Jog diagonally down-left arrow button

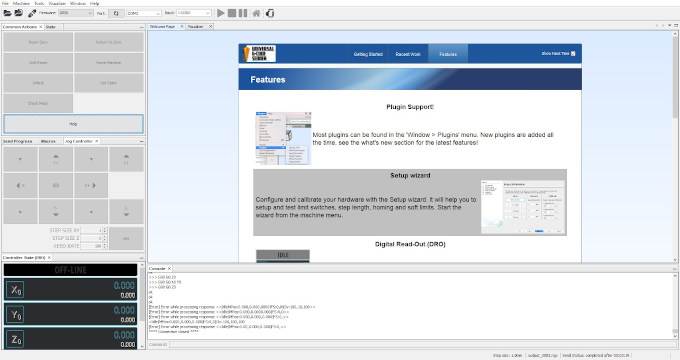pyautogui.click(x=20, y=211)
